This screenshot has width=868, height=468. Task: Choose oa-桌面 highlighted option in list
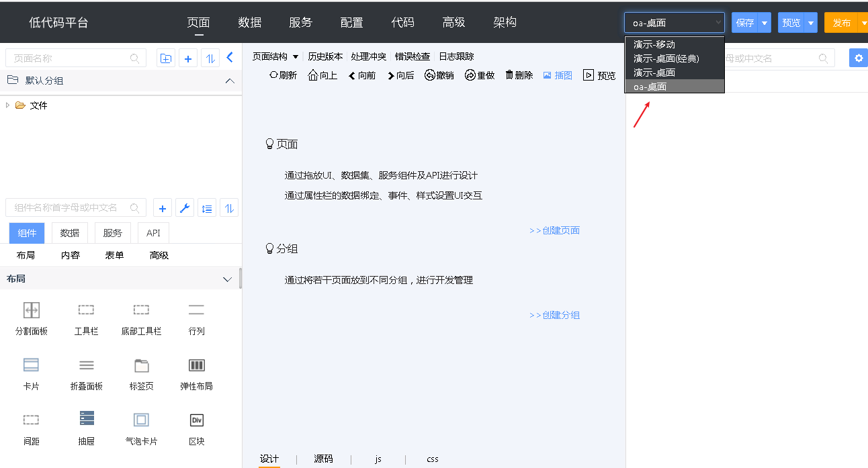coord(675,86)
